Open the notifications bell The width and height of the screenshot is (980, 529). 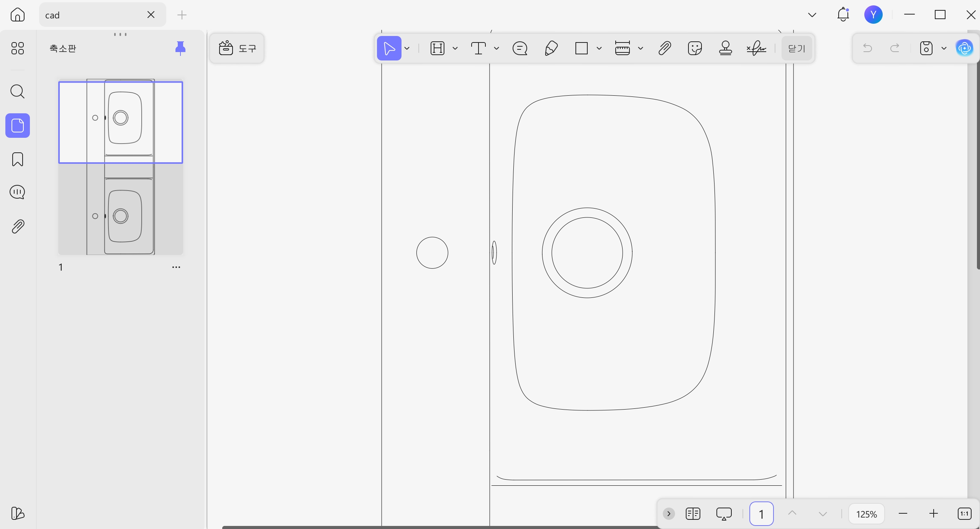(x=843, y=15)
